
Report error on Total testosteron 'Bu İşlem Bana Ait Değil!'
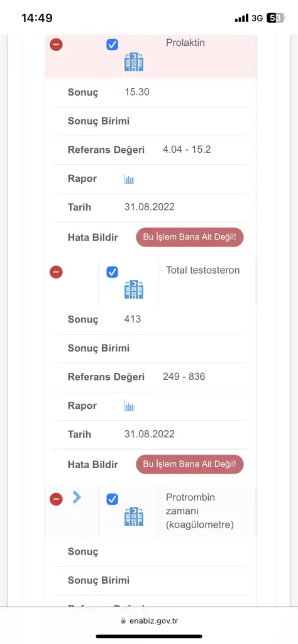(190, 464)
